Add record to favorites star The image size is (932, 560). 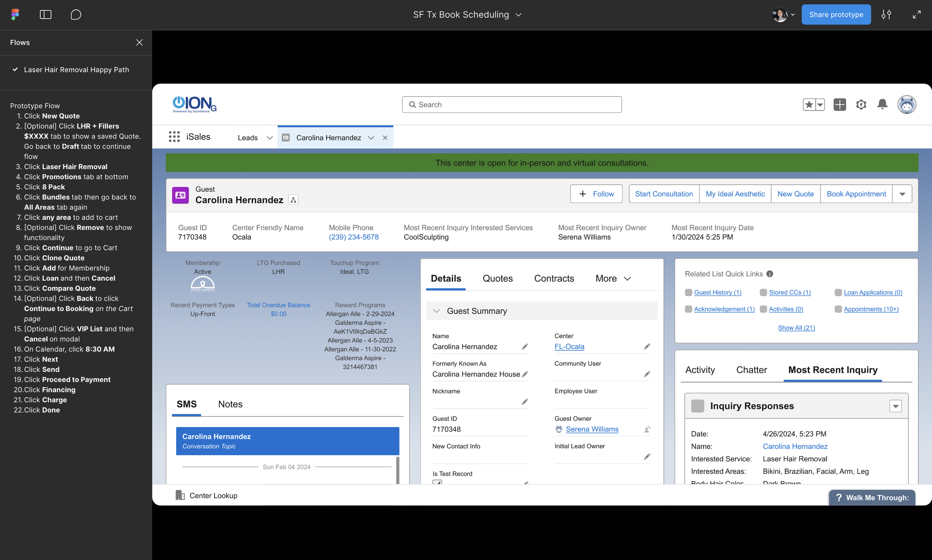(809, 105)
